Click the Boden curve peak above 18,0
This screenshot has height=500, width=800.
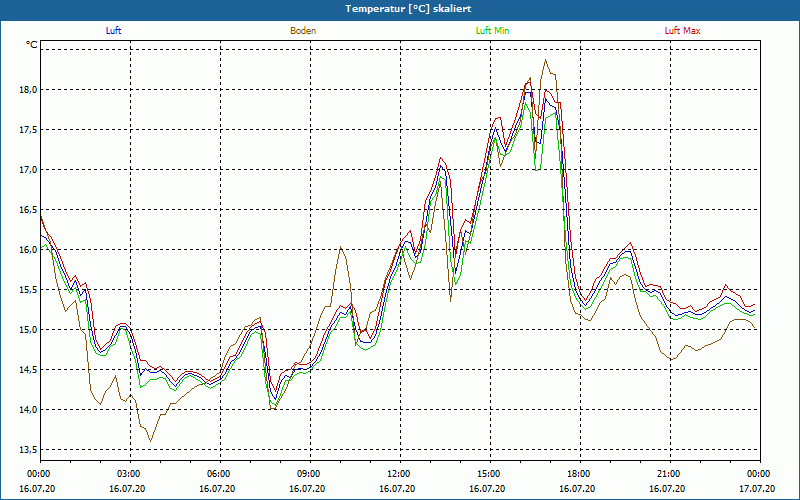(545, 60)
